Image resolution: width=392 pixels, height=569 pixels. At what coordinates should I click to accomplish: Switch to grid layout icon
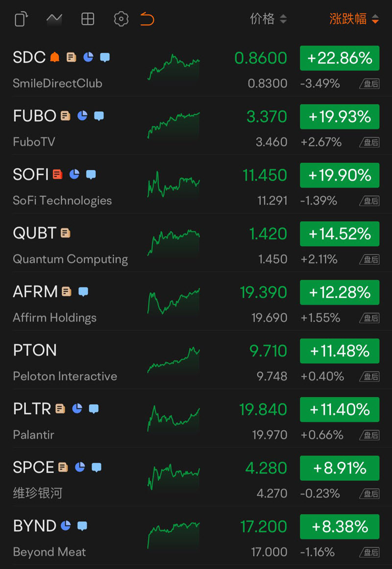[x=88, y=19]
